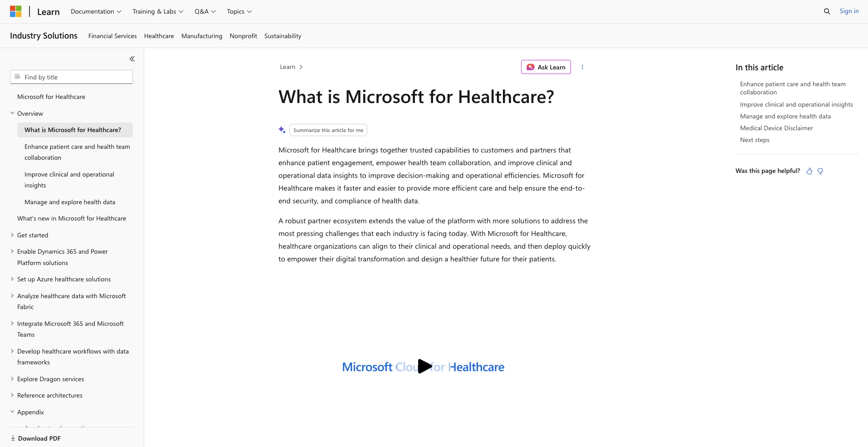Click the Learn brand link
Image resolution: width=868 pixels, height=447 pixels.
49,12
